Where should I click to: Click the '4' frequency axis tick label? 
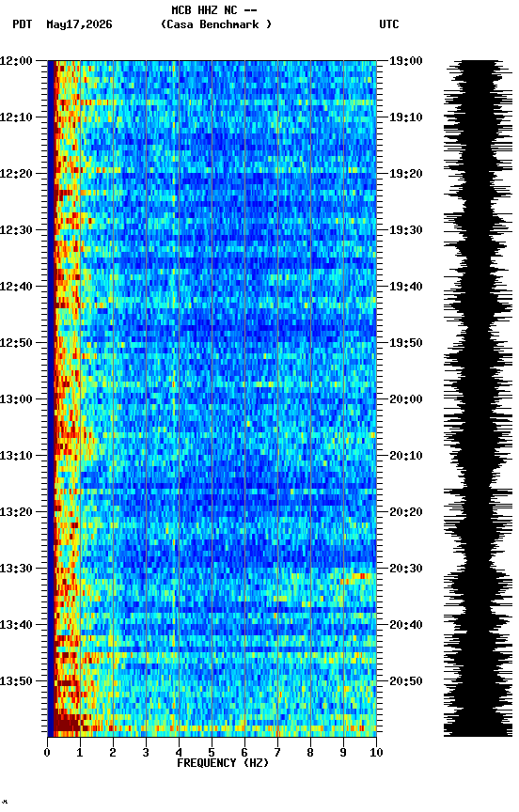(179, 753)
